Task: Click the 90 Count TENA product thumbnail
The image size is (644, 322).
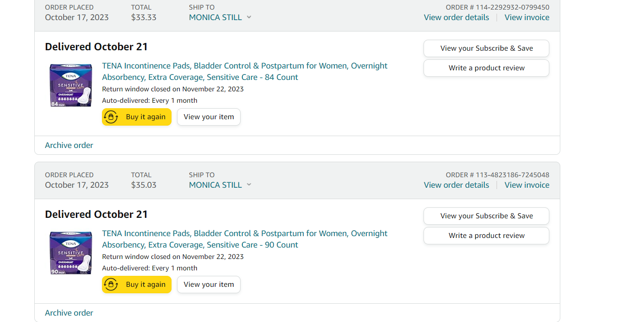Action: click(71, 253)
